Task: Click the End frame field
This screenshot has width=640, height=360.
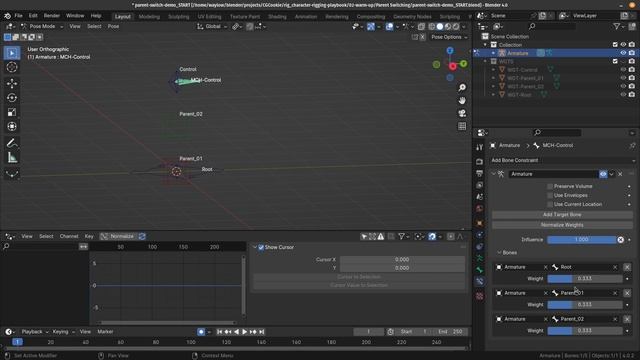Action: [450, 332]
